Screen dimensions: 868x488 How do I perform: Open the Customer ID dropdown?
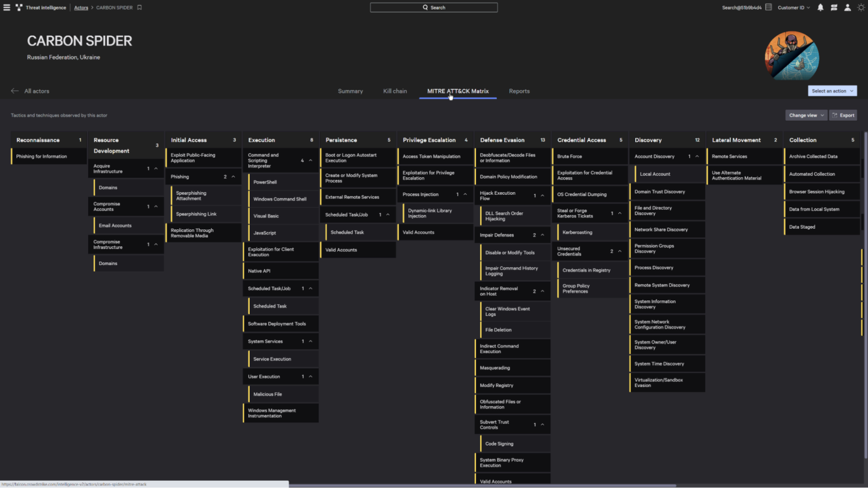(793, 7)
